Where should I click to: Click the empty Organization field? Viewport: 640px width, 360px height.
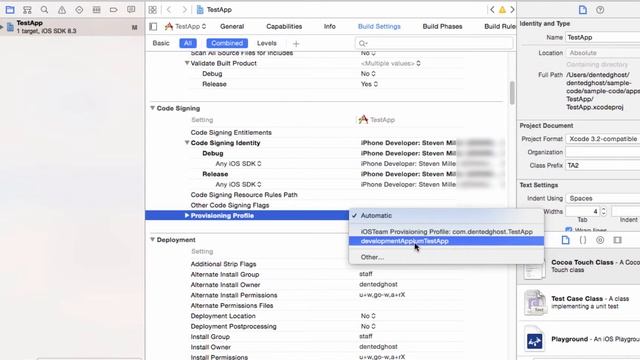[602, 152]
